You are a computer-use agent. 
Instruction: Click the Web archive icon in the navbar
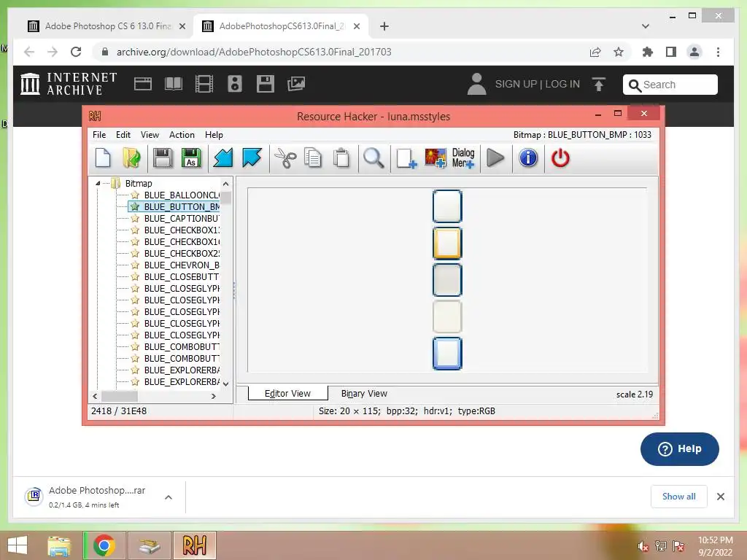click(x=143, y=84)
